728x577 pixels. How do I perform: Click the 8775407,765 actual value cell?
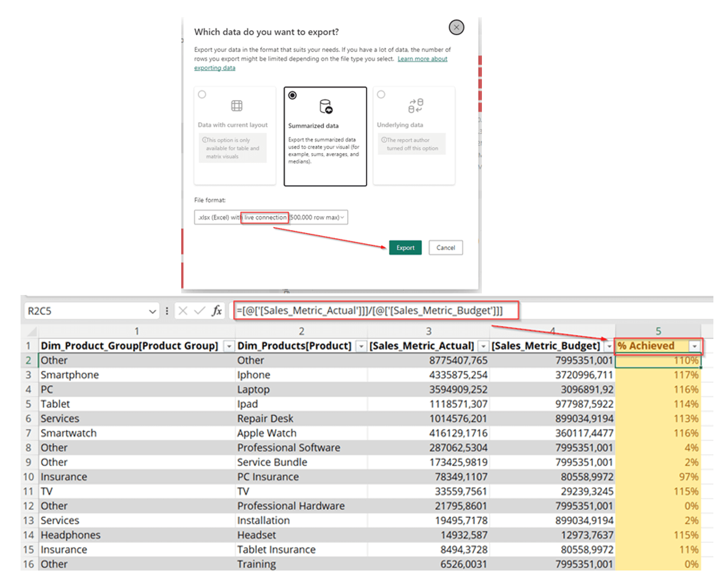[429, 360]
